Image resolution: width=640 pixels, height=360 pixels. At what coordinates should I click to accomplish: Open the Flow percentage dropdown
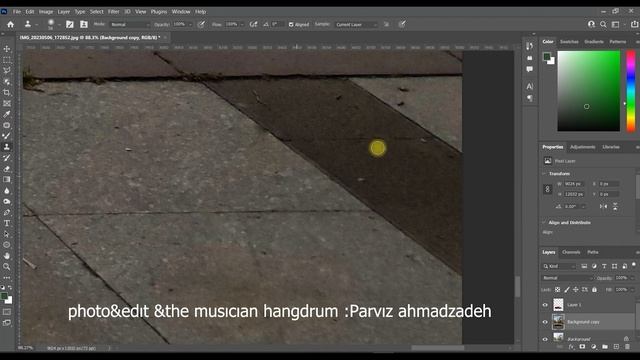(242, 24)
